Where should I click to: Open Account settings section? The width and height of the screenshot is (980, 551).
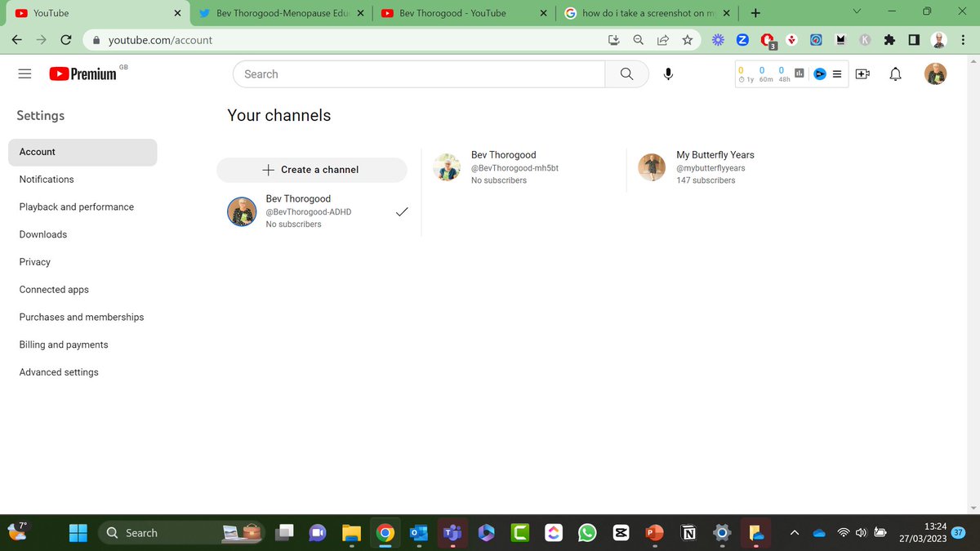[x=82, y=152]
